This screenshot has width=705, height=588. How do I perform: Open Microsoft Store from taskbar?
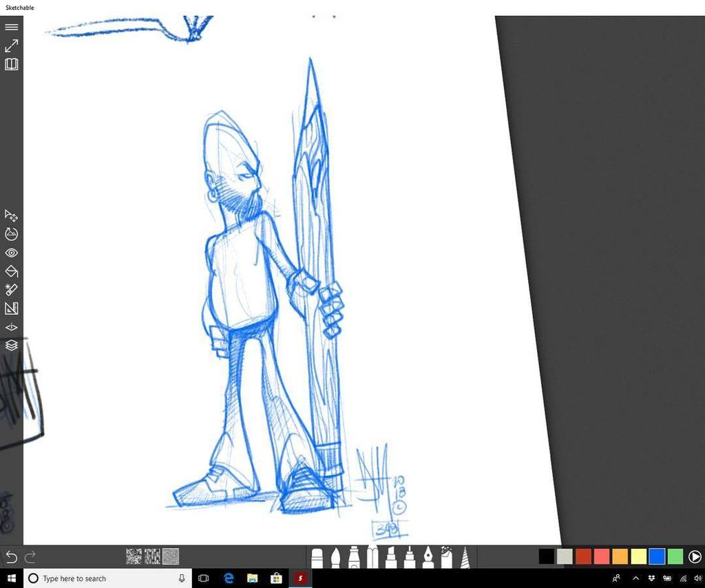(x=276, y=578)
